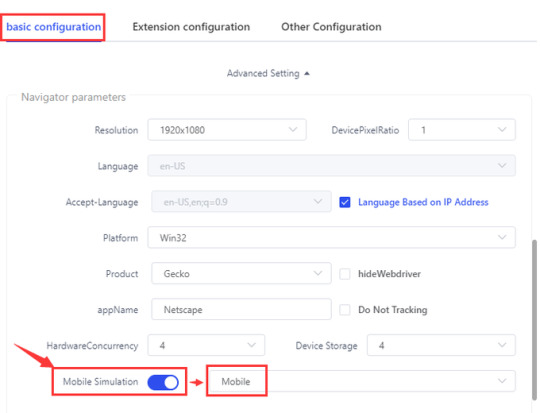Viewport: 540px width, 413px height.
Task: Open the Resolution 1920x1080 dropdown
Action: pyautogui.click(x=227, y=130)
